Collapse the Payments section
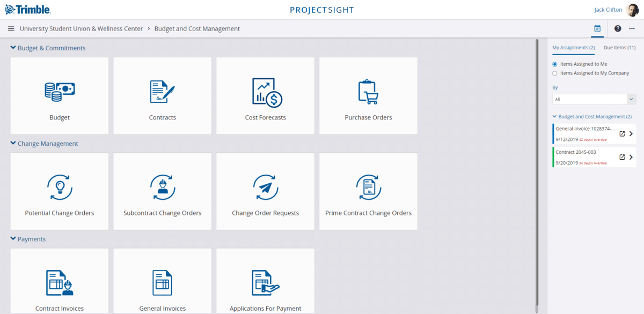The width and height of the screenshot is (644, 314). coord(13,238)
